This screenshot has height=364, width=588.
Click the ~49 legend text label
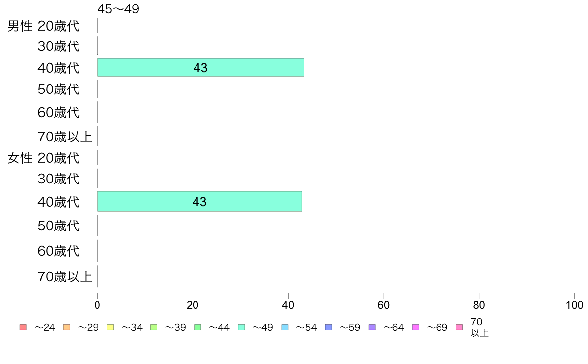262,327
